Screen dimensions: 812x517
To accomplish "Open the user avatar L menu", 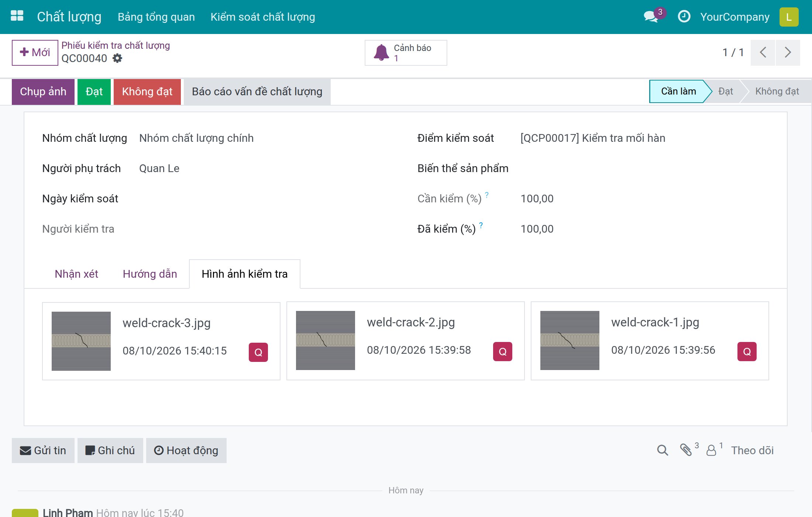I will click(x=789, y=17).
